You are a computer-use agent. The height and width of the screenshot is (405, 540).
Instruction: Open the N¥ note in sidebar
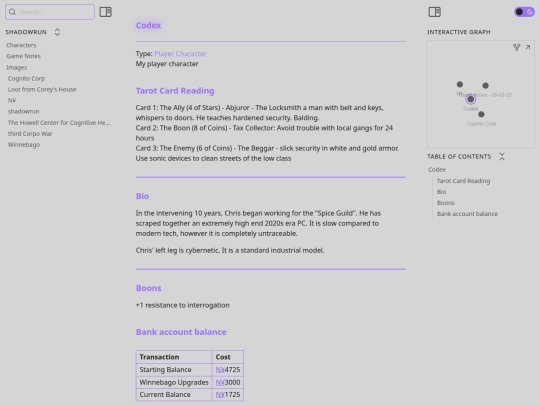12,101
